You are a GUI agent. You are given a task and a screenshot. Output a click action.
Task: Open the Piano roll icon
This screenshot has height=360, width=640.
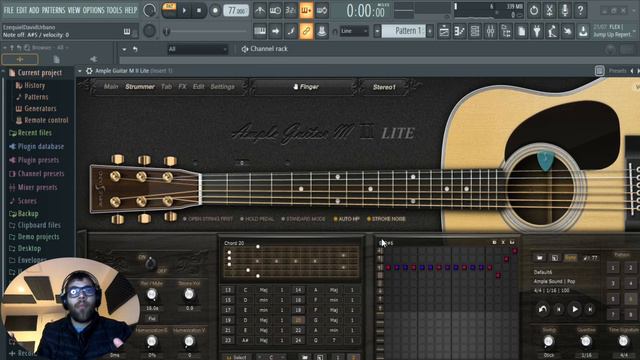(460, 31)
